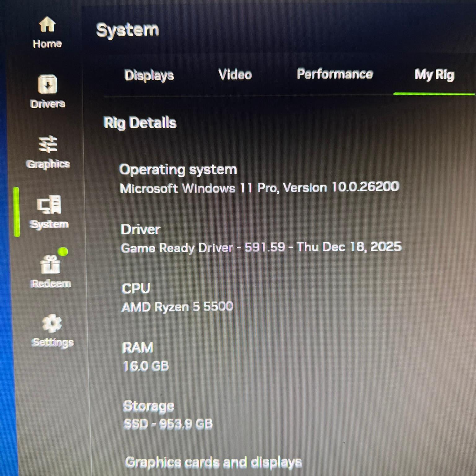
Task: Click the RAM label
Action: pyautogui.click(x=138, y=347)
